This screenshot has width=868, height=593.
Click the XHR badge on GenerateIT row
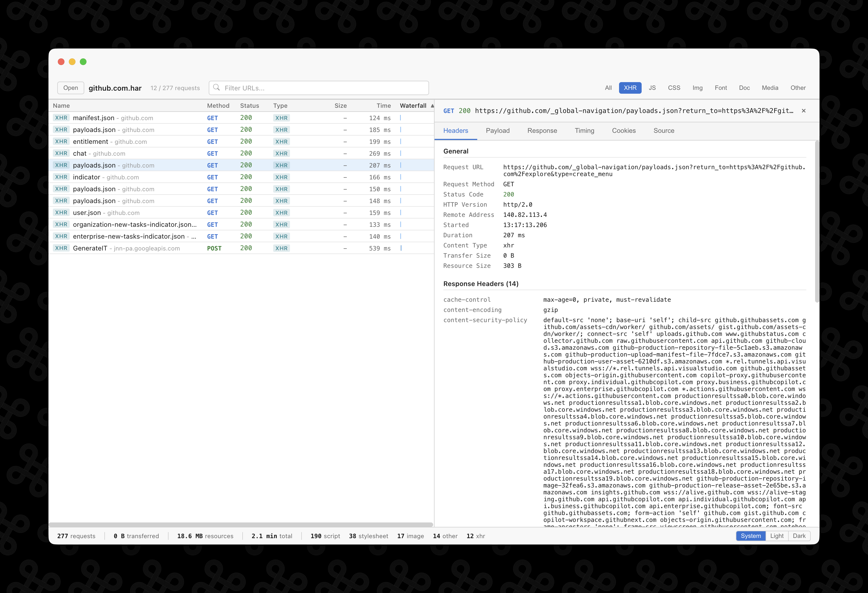click(61, 248)
